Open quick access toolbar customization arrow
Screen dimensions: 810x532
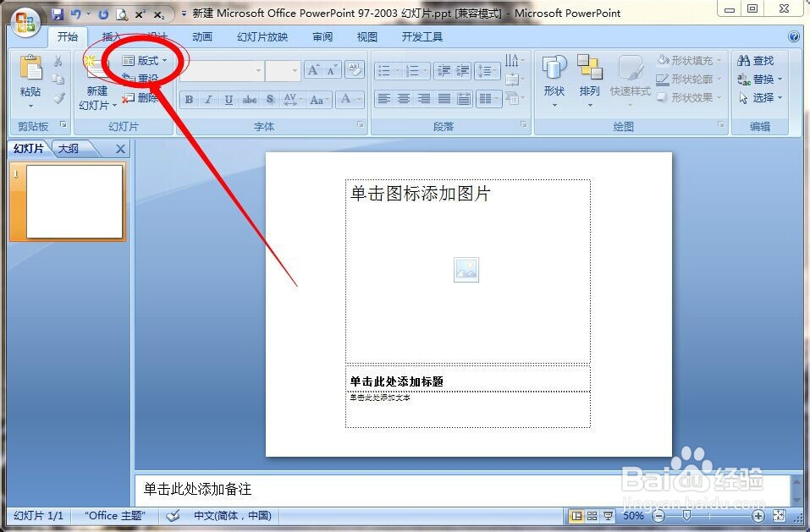184,14
